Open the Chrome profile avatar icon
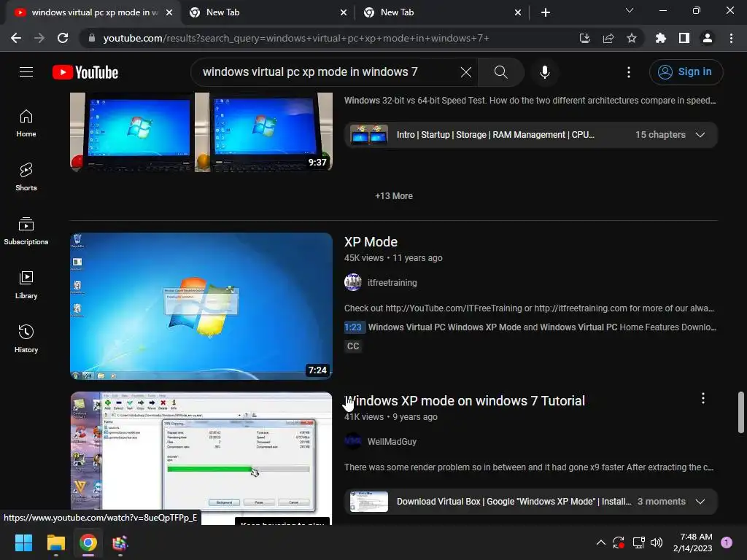This screenshot has height=560, width=747. tap(707, 38)
